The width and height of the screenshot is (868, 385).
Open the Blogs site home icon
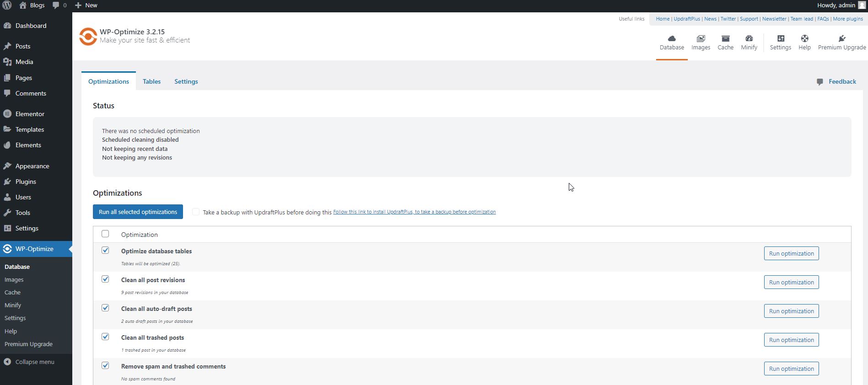[22, 5]
